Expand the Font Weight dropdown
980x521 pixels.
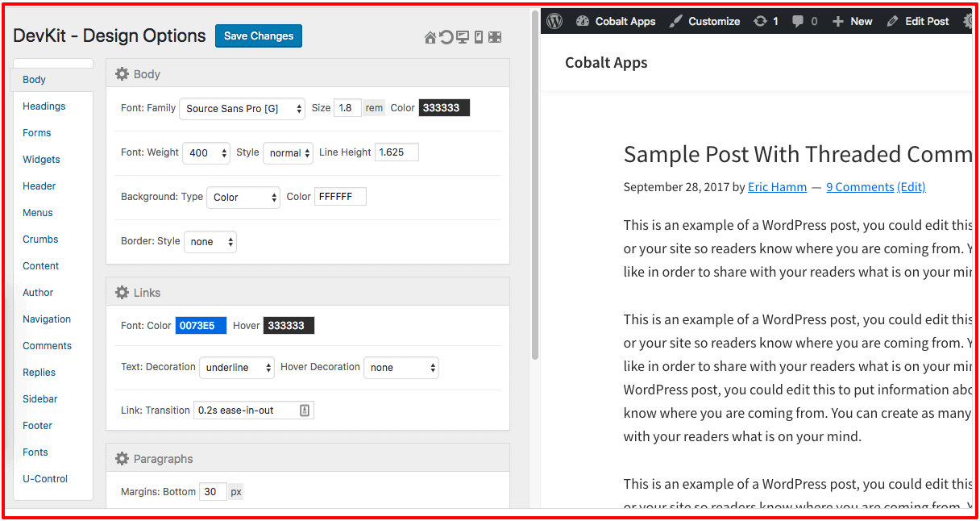(206, 153)
